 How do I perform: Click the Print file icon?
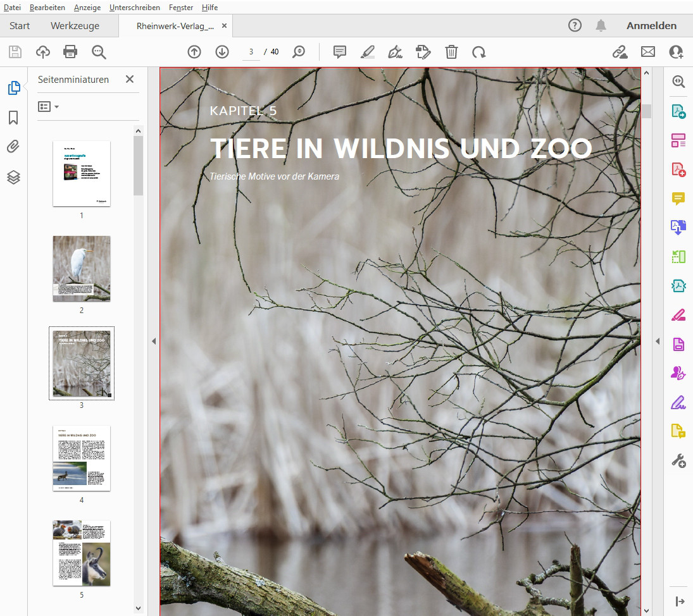click(x=70, y=52)
